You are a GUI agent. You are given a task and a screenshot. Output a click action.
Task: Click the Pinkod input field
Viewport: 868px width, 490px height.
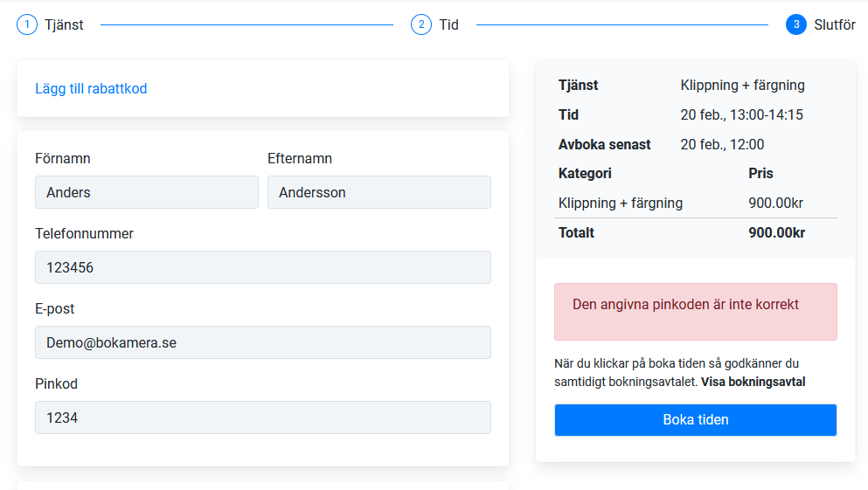click(x=263, y=418)
